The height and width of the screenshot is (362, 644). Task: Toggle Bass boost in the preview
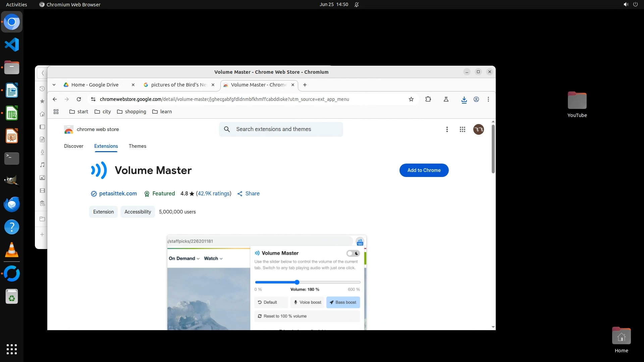tap(343, 302)
